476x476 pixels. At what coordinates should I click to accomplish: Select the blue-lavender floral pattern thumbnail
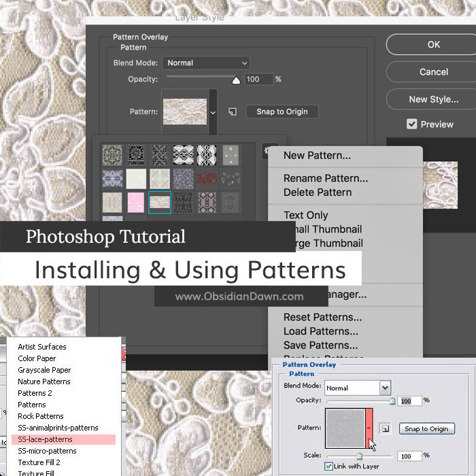point(112,179)
